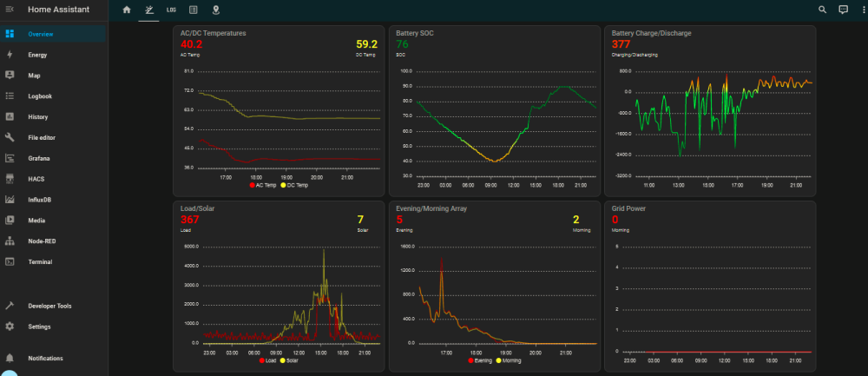Screen dimensions: 868x376
Task: Launch the Terminal sidebar item
Action: pos(53,262)
